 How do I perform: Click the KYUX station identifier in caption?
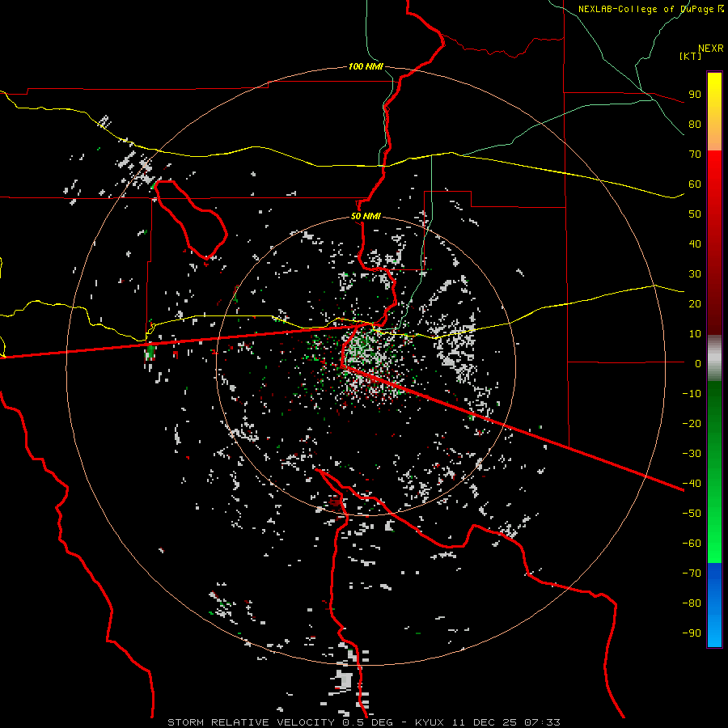tap(430, 722)
